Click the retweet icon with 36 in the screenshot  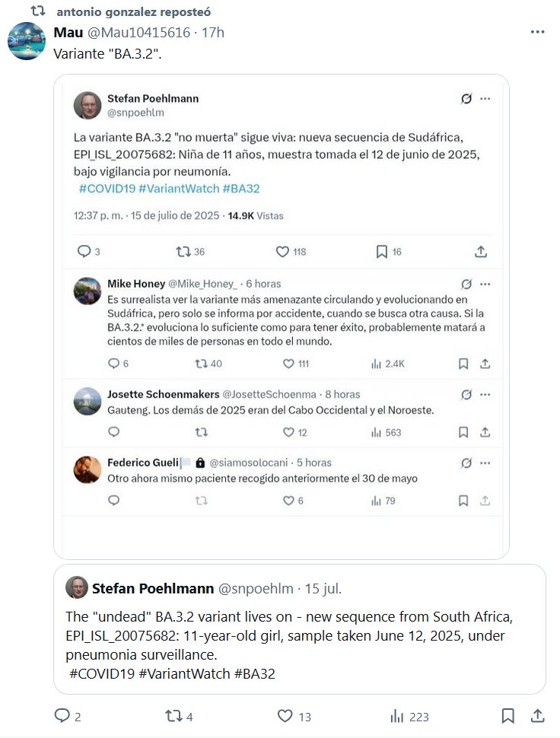(183, 252)
